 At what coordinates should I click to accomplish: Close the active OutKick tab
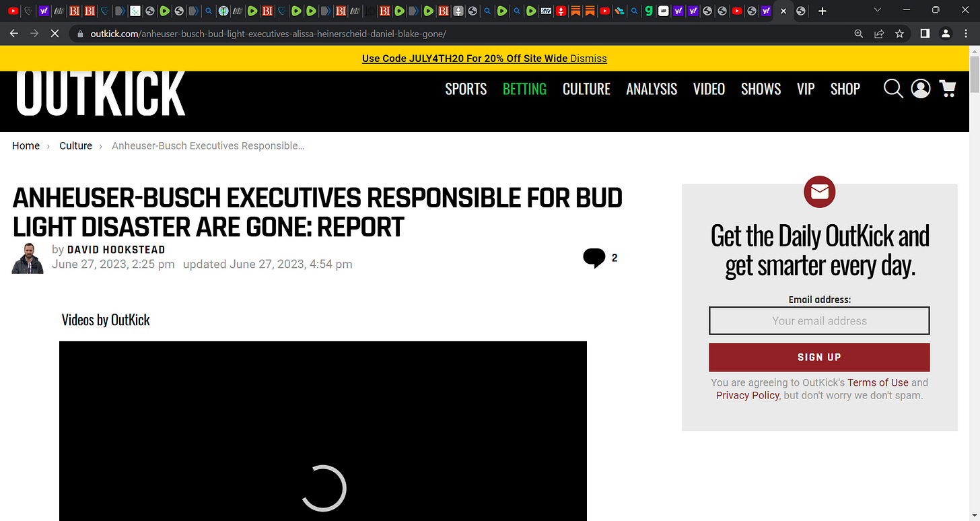click(x=783, y=11)
